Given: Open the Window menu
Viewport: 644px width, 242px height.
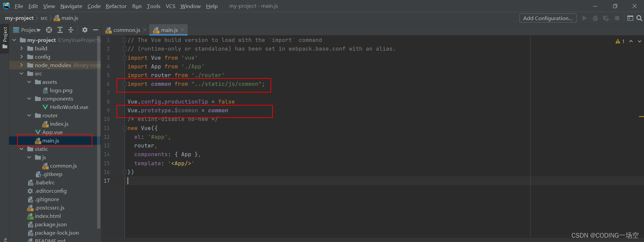Looking at the screenshot, I should tap(190, 6).
